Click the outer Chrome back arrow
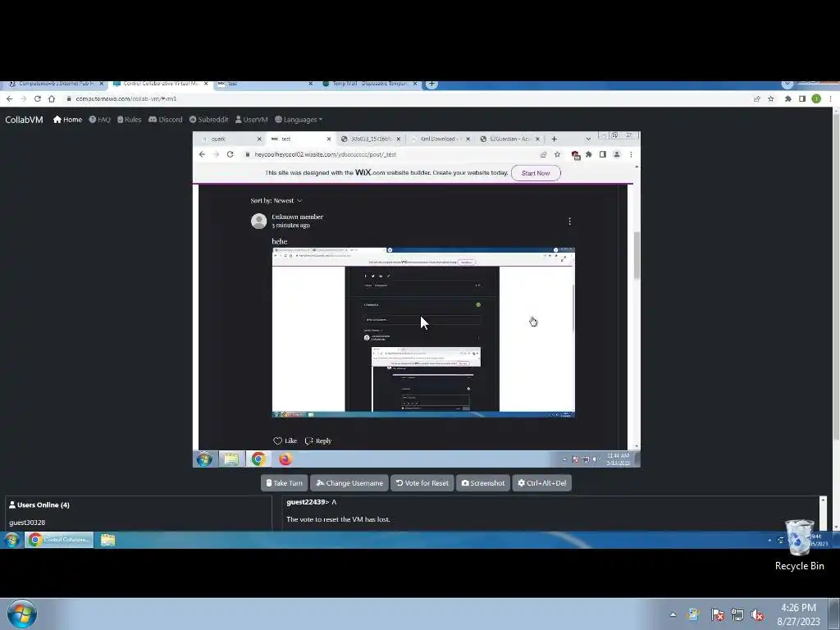This screenshot has width=840, height=630. (x=10, y=98)
